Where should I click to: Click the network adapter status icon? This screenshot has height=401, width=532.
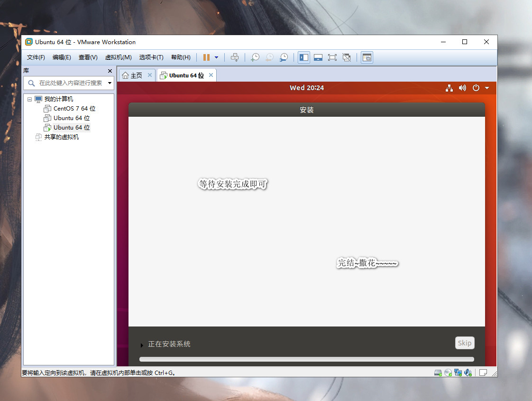click(x=458, y=373)
